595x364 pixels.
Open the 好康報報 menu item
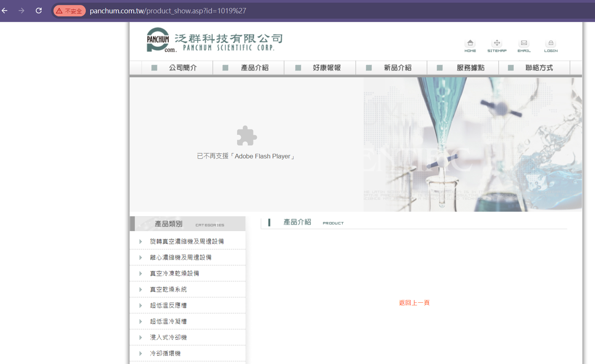(x=320, y=68)
